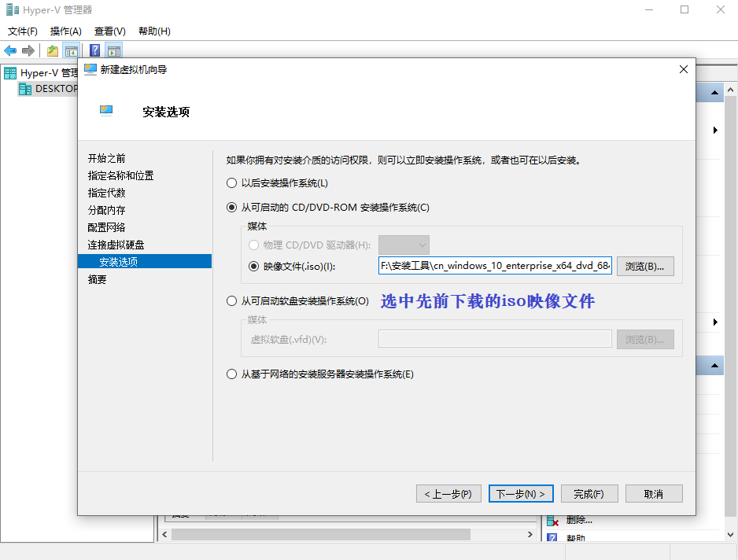The height and width of the screenshot is (560, 738).
Task: Click the 取消 cancel button
Action: tap(654, 494)
